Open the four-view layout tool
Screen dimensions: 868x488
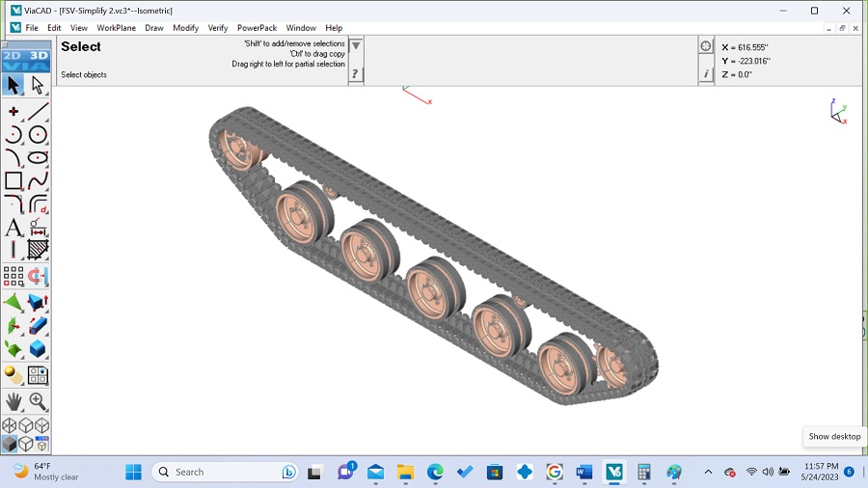(38, 375)
